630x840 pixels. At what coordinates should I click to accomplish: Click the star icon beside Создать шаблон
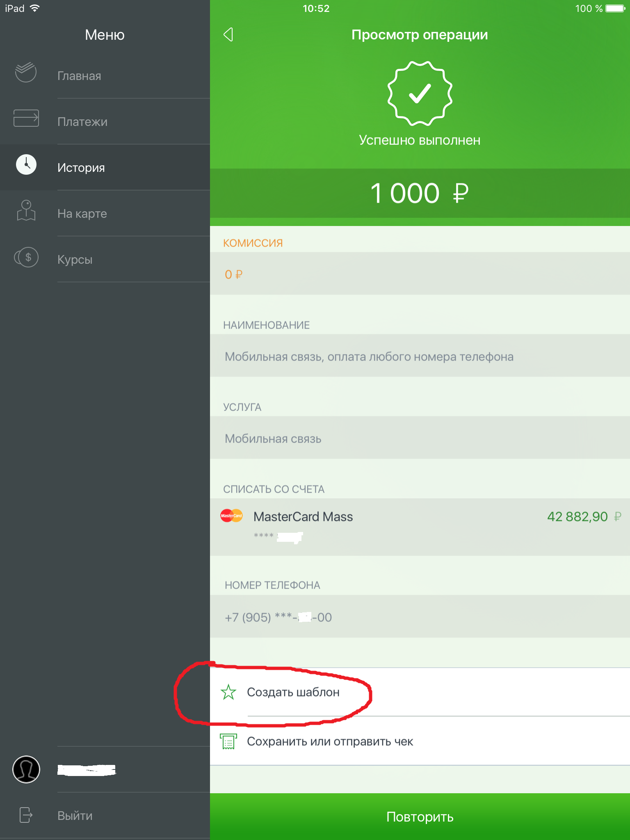point(228,692)
